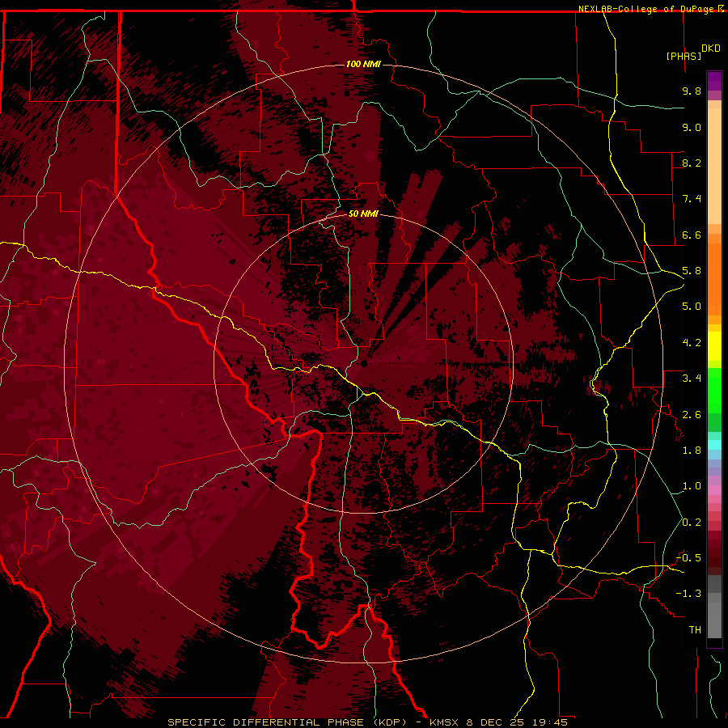Click the 1.8 legend value
Screen dimensions: 728x728
point(692,451)
